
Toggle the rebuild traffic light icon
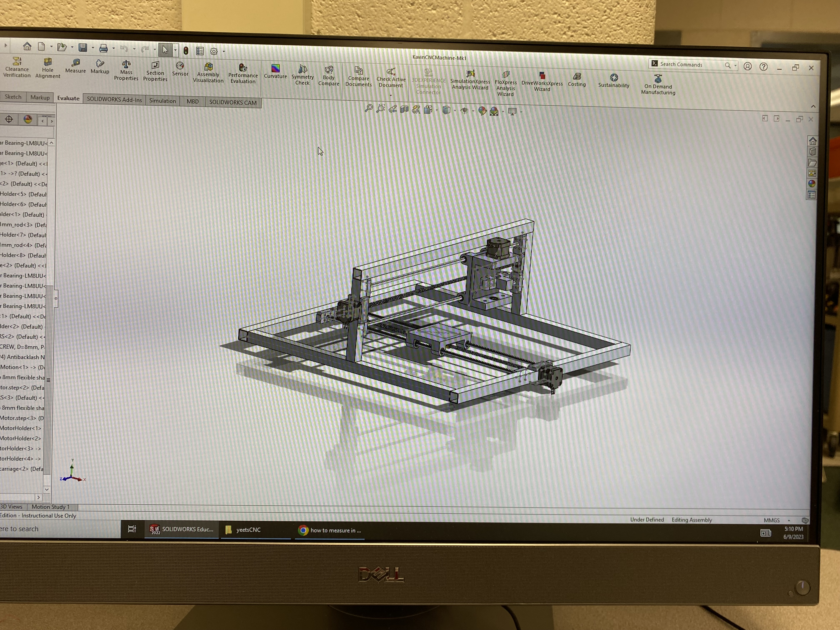[x=186, y=50]
